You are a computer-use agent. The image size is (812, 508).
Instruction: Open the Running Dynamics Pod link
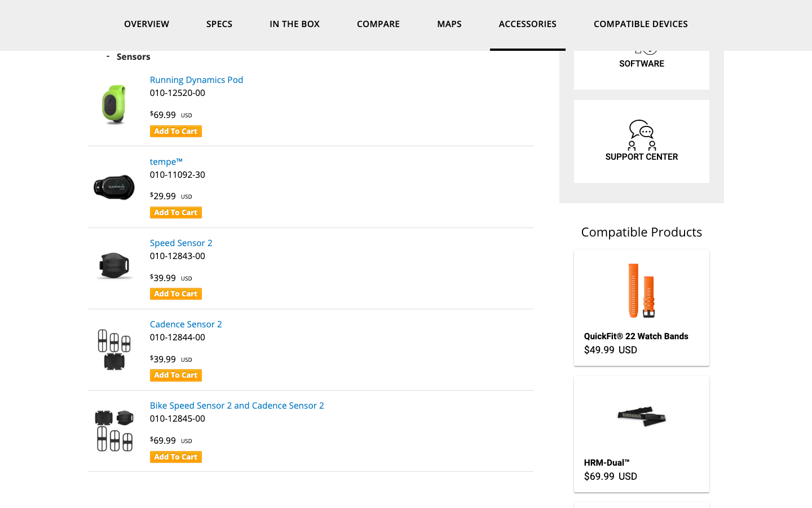coord(196,80)
